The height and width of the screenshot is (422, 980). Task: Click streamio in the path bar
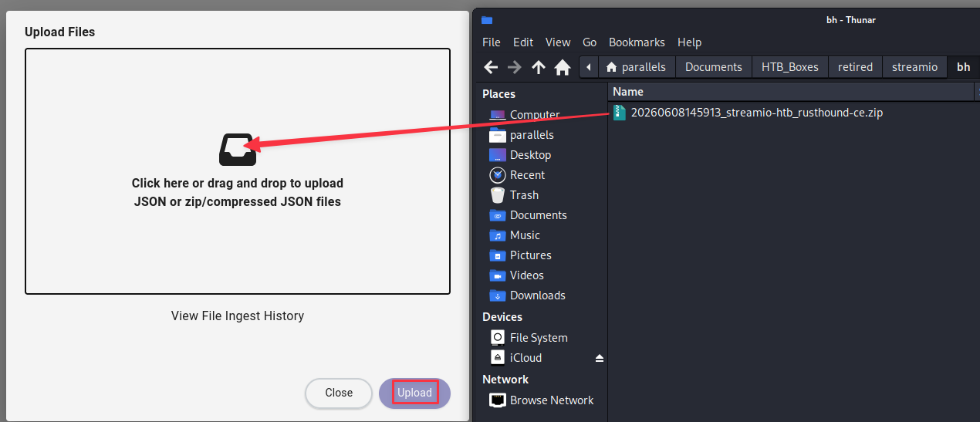(915, 67)
